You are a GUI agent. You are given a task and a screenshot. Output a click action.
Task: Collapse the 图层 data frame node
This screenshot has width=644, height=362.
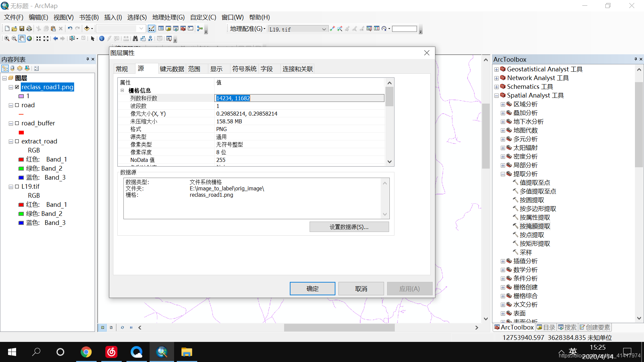pos(4,78)
